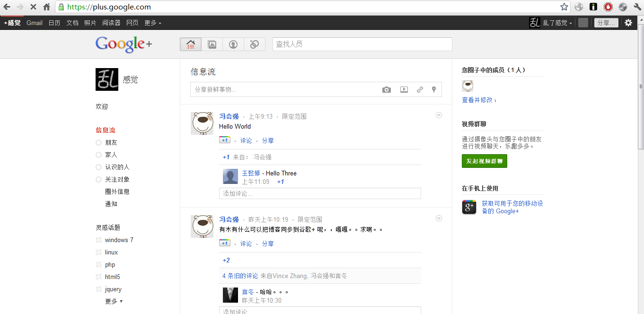Viewport: 644px width, 314px height.
Task: Click 评论 on the Hello World post
Action: click(x=246, y=140)
